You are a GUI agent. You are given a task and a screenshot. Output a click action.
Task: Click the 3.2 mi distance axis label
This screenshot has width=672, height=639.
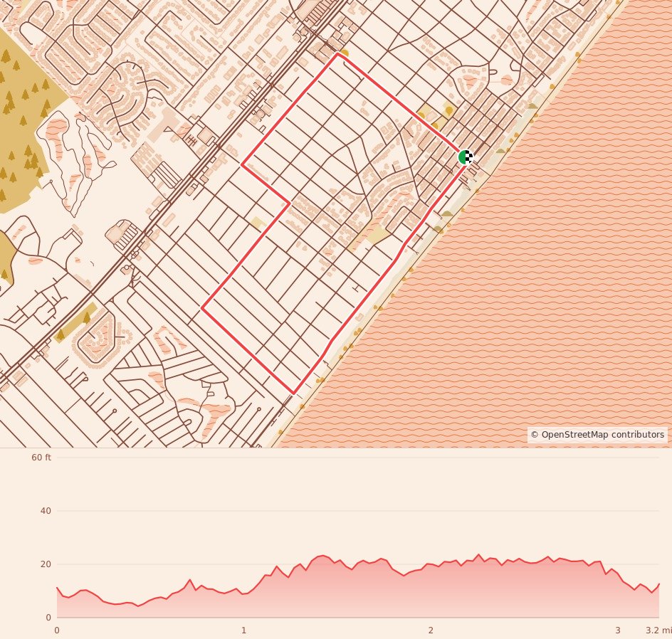[x=658, y=630]
